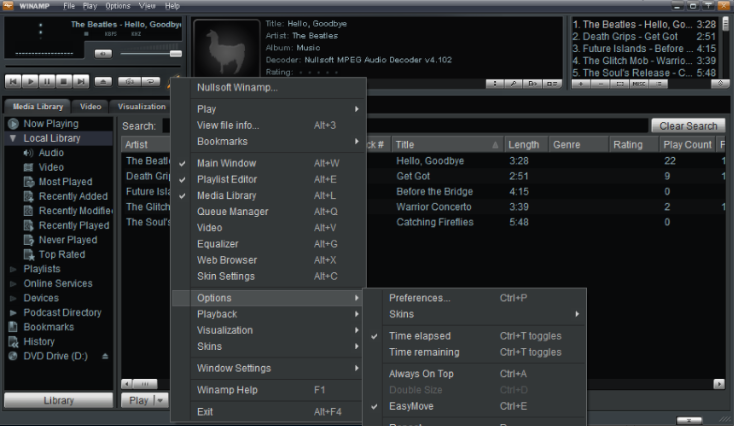Toggle EasyMove option
Viewport: 734px width, 426px height.
475,406
